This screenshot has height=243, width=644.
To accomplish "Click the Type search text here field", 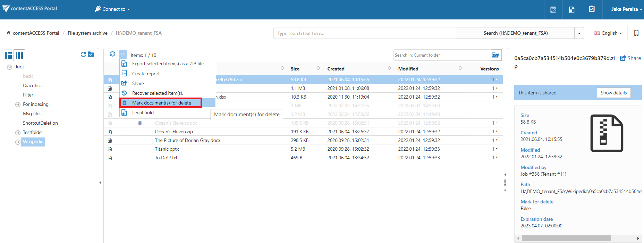I will (x=364, y=33).
